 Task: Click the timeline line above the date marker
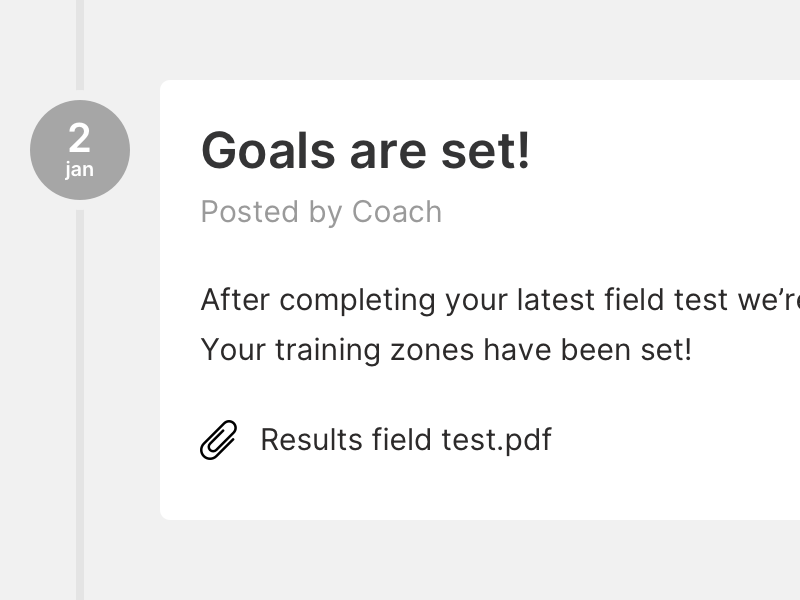pos(80,45)
